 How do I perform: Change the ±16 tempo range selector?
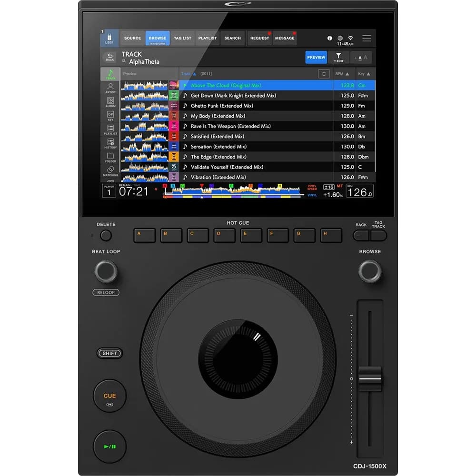pos(328,187)
